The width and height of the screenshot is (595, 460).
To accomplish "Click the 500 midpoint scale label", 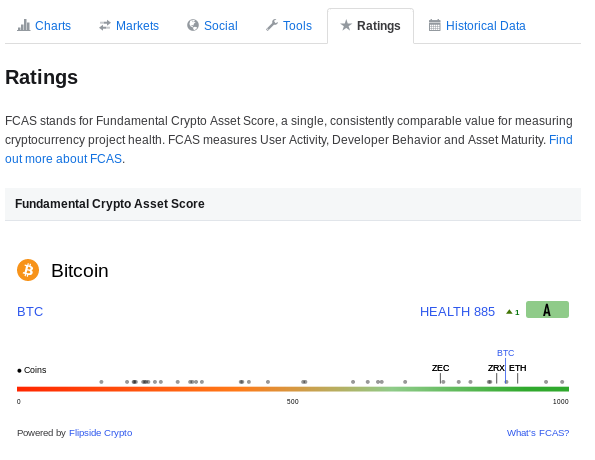I will pos(293,402).
